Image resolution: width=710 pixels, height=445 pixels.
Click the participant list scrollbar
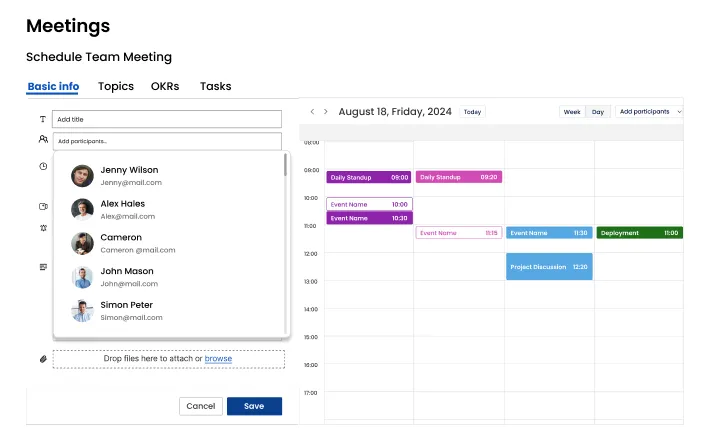(286, 165)
